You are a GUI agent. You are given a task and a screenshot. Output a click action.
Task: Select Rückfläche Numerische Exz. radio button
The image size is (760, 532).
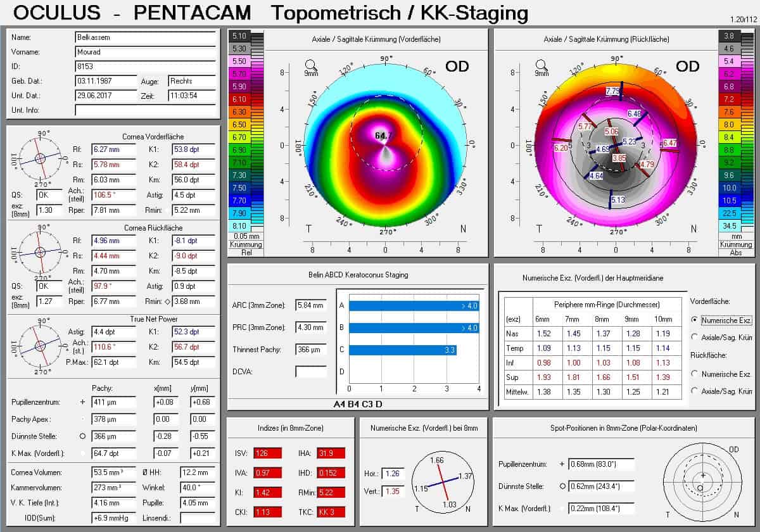click(x=695, y=374)
